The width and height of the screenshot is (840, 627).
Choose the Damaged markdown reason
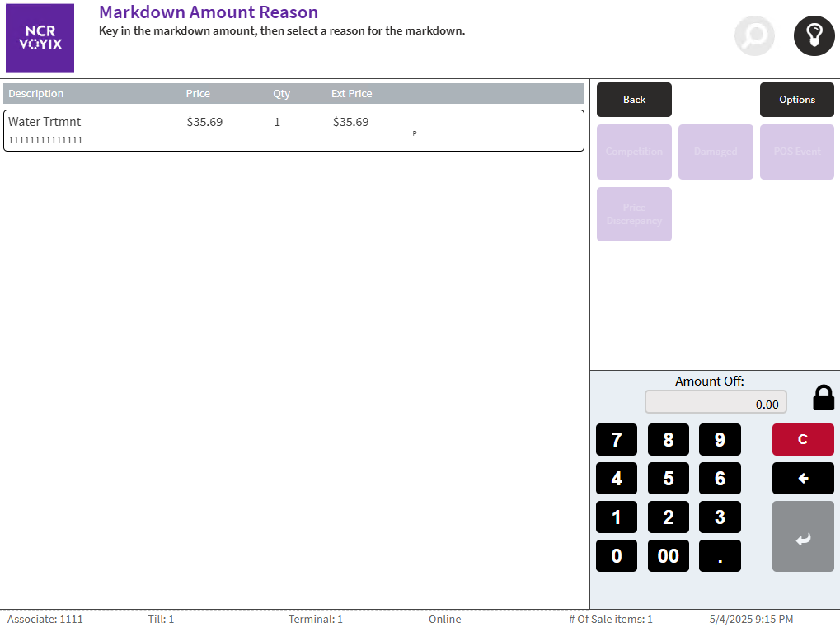click(x=715, y=152)
